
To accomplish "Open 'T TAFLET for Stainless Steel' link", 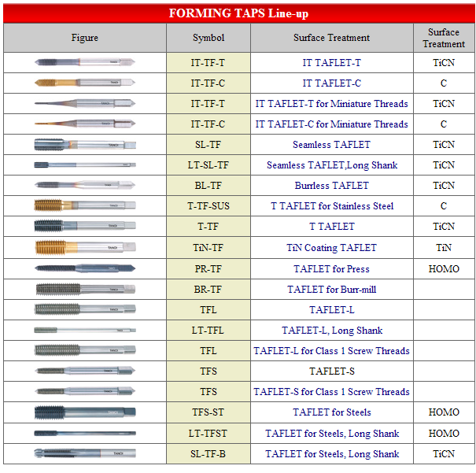I will point(332,206).
